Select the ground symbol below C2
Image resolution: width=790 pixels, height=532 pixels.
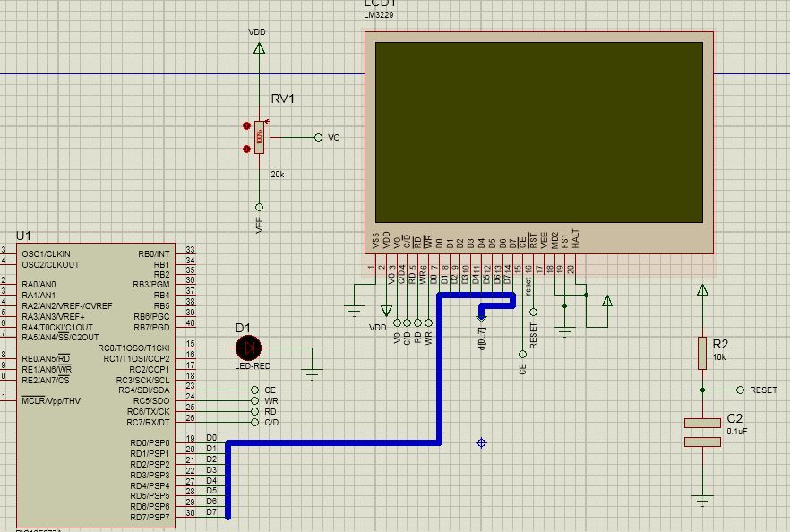tap(702, 501)
